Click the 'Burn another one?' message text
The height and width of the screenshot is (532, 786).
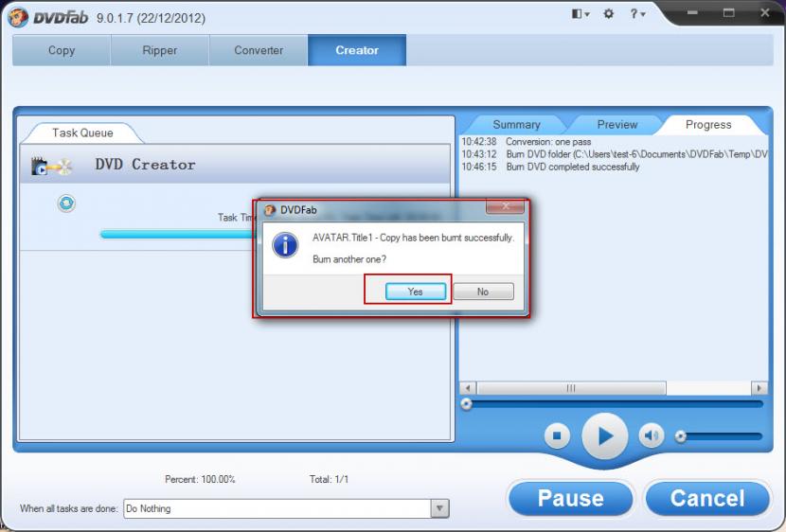tap(349, 259)
